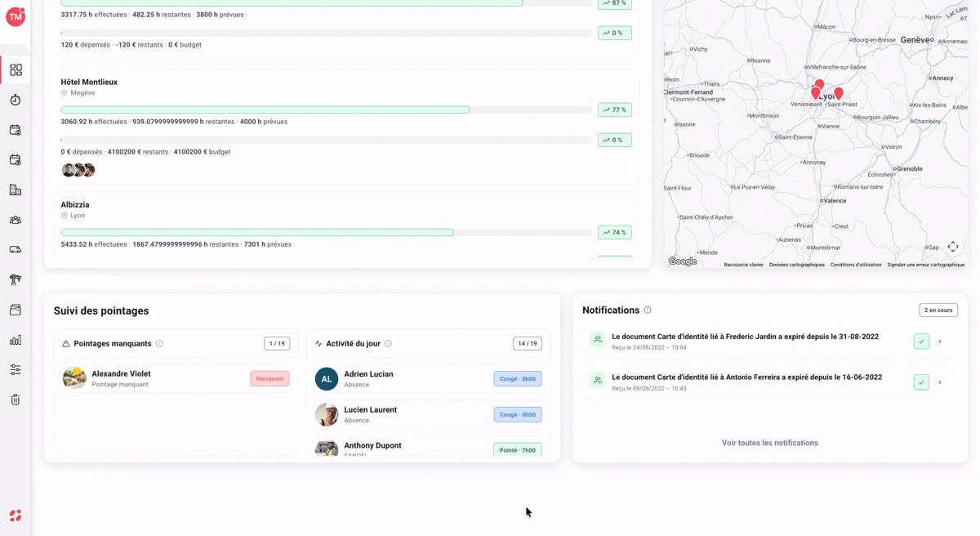Click the 74 % trend badge
The image size is (980, 536).
click(x=615, y=233)
